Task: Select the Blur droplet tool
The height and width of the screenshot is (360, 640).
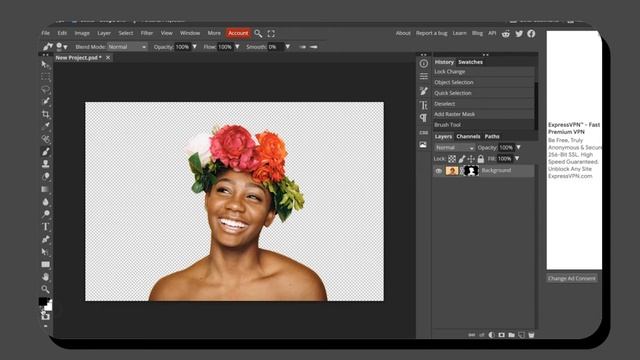Action: [x=45, y=202]
